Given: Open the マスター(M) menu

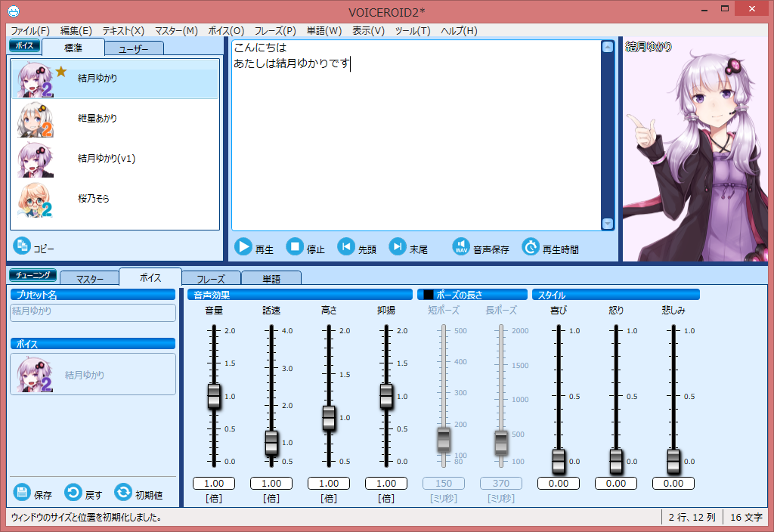Looking at the screenshot, I should click(176, 30).
